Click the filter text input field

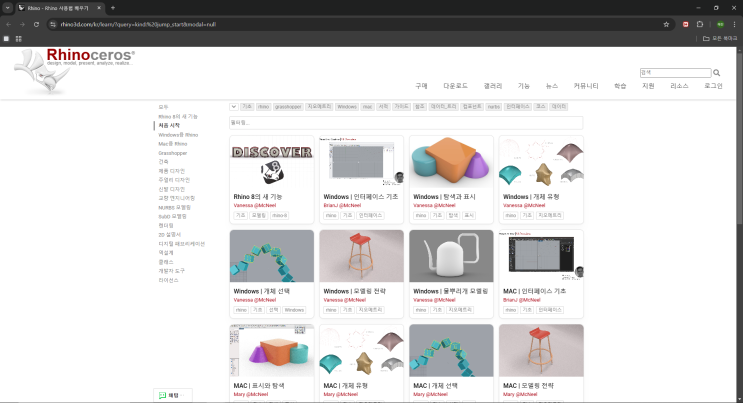[406, 123]
